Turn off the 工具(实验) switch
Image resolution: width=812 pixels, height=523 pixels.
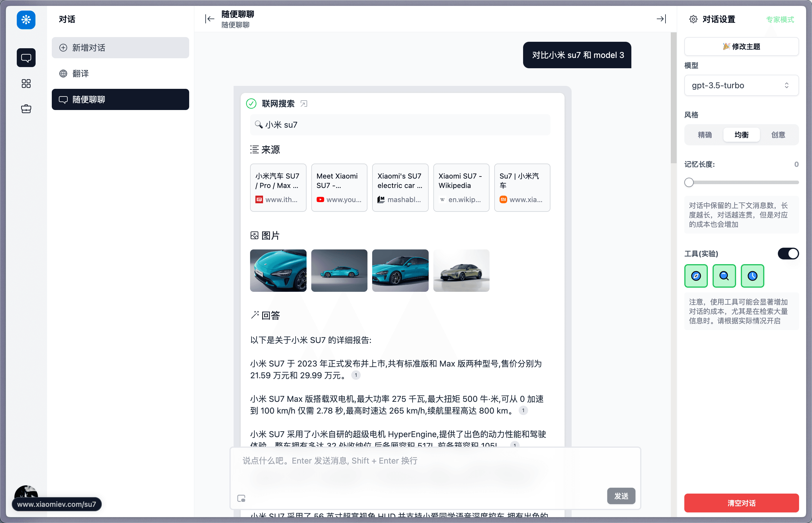(788, 253)
